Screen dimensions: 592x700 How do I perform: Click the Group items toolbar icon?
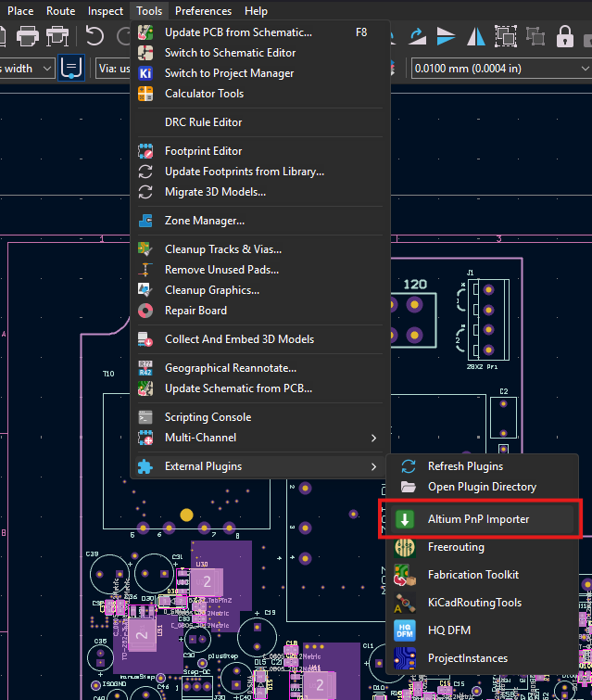(506, 36)
